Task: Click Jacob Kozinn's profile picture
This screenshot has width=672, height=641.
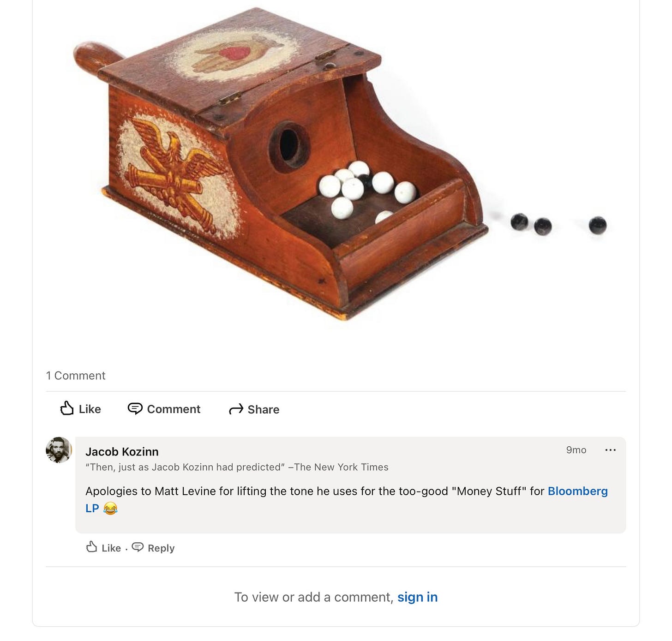Action: point(59,450)
